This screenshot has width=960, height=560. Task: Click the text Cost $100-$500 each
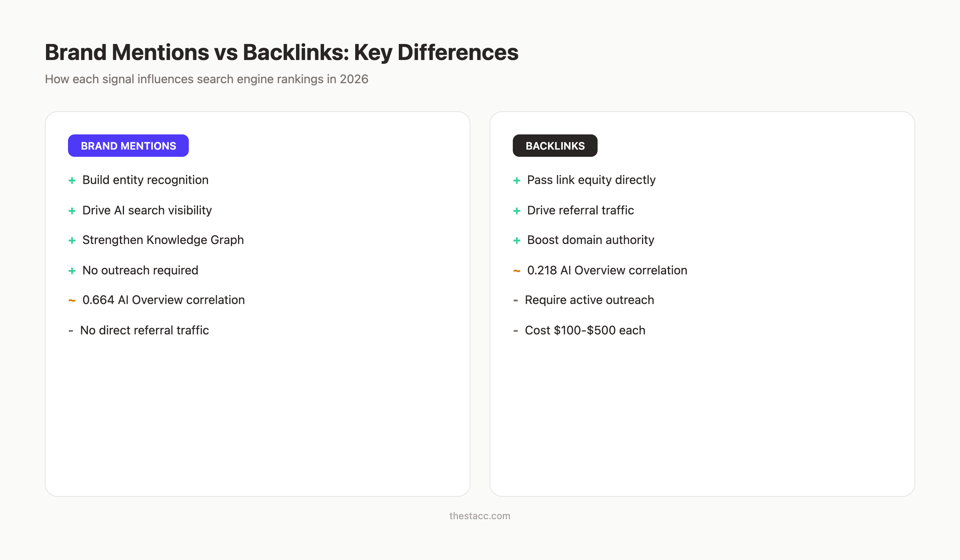(x=585, y=330)
